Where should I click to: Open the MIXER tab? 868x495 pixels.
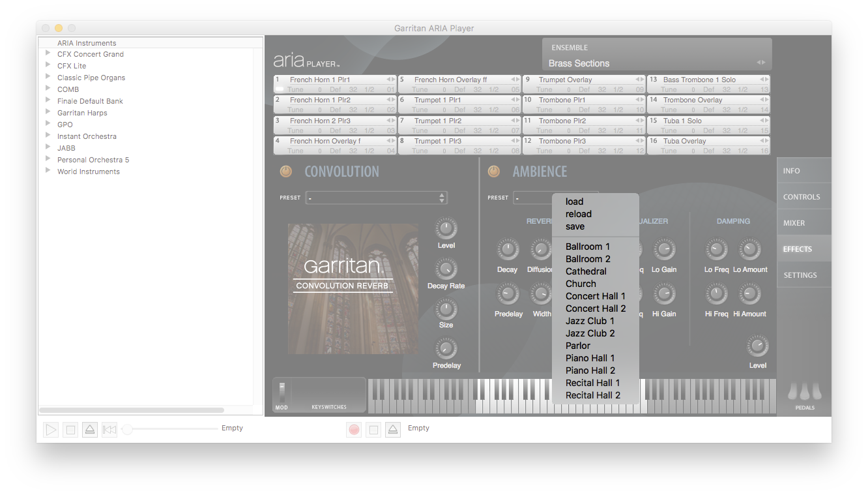click(x=804, y=223)
